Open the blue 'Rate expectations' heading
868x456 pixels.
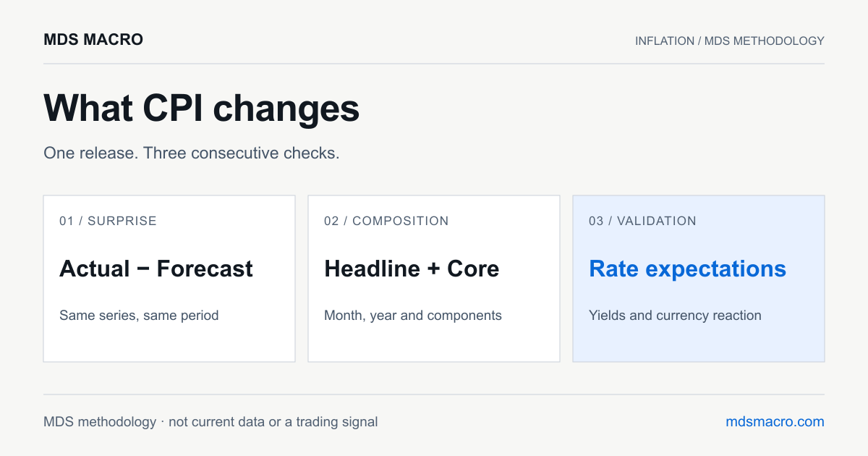(x=687, y=269)
